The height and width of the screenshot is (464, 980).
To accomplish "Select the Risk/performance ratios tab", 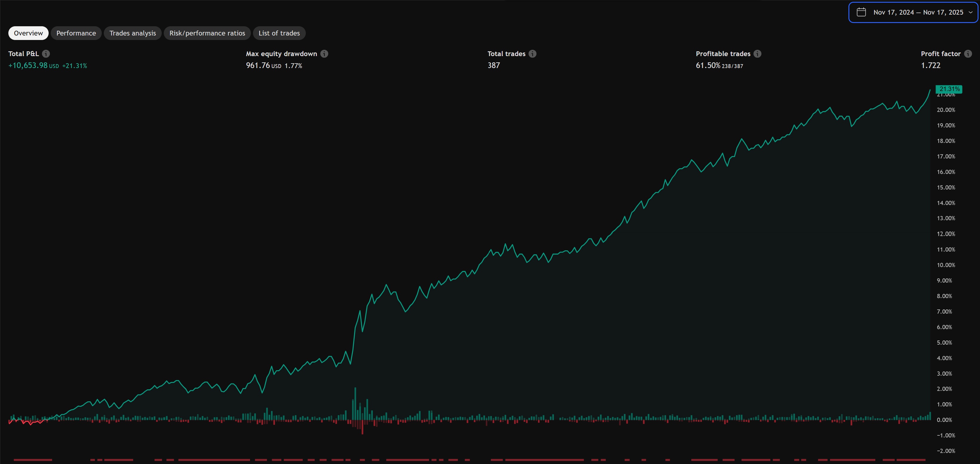I will [x=207, y=33].
